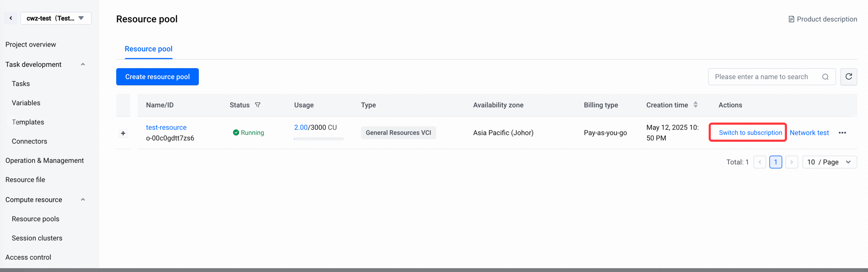
Task: Open the cwz-test project dropdown
Action: [x=56, y=18]
